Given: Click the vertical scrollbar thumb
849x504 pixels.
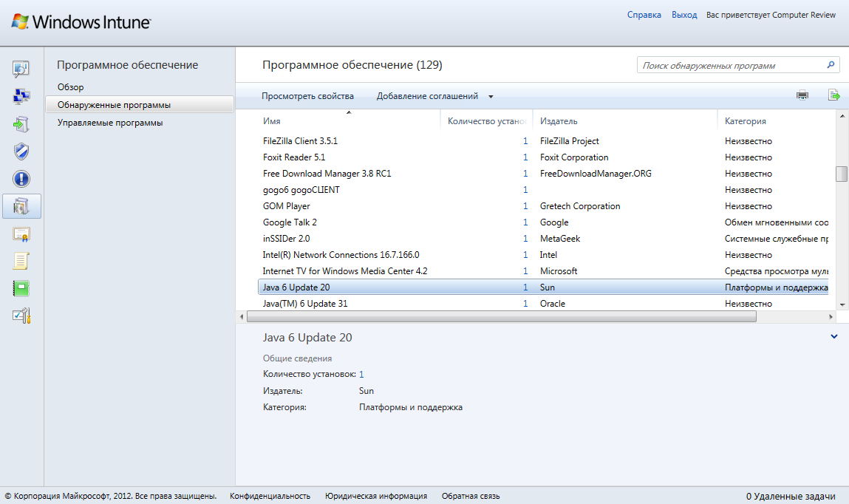Looking at the screenshot, I should click(x=842, y=174).
